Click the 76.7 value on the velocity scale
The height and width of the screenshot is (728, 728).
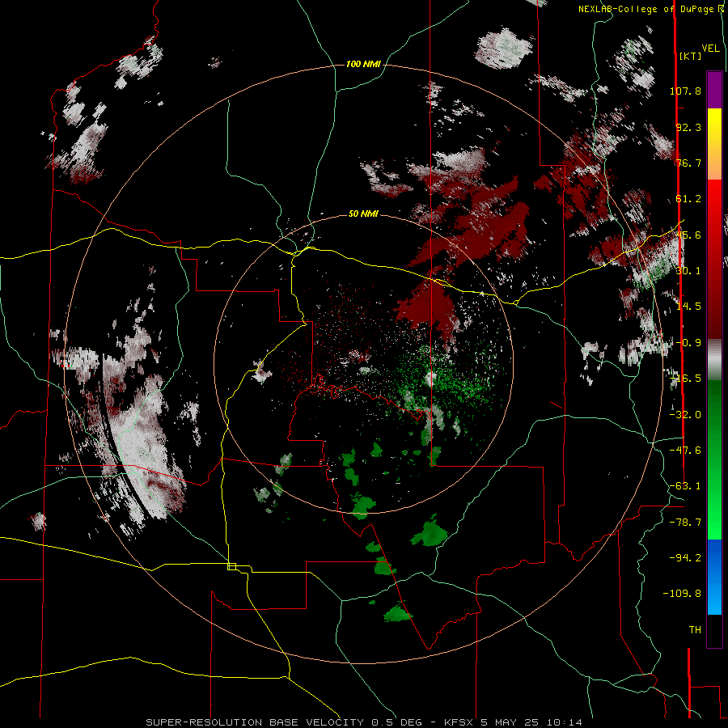(x=688, y=163)
